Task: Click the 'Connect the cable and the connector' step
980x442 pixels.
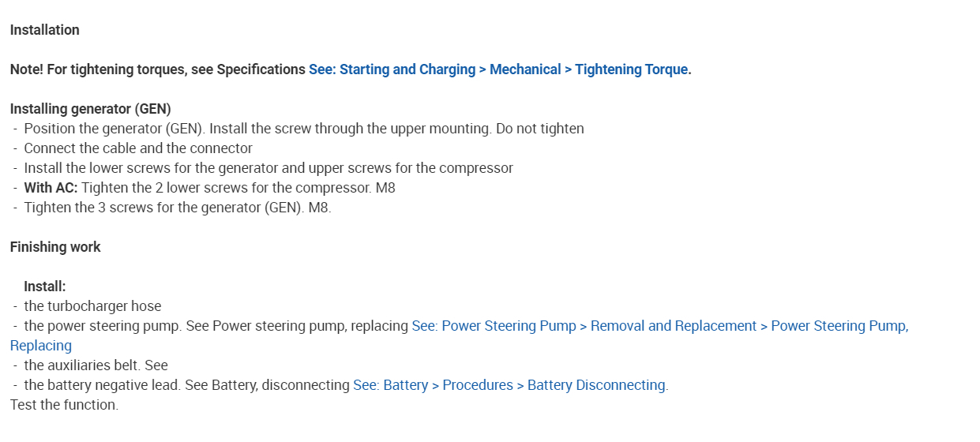Action: point(138,148)
